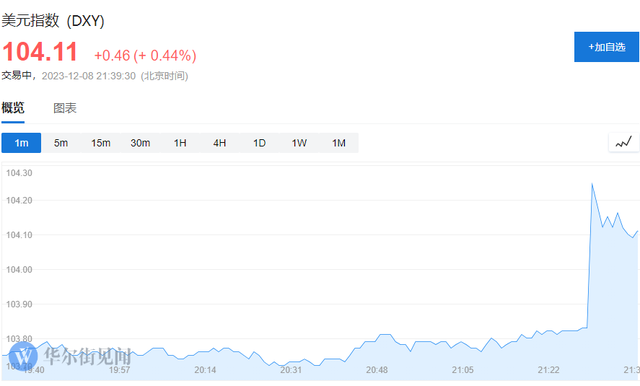Pick the 1M timeframe

pos(338,143)
